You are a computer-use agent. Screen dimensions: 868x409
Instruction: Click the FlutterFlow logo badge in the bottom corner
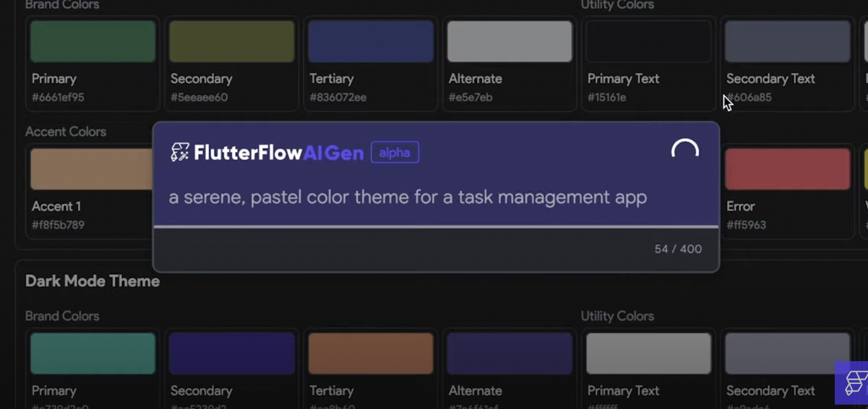pos(854,382)
